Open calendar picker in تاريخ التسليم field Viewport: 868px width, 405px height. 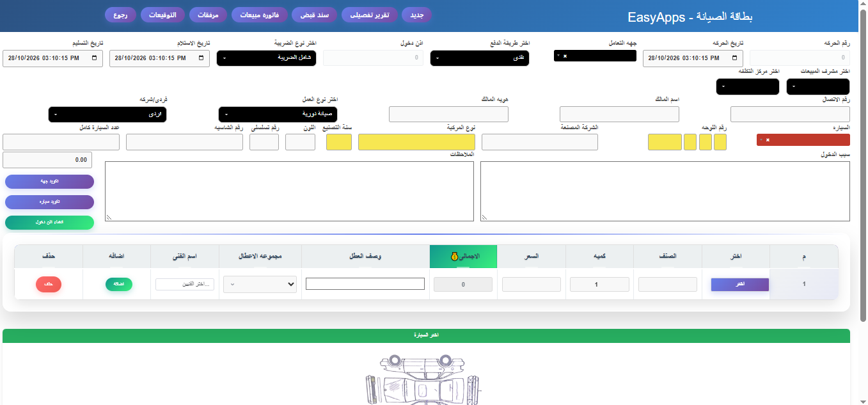(x=95, y=58)
